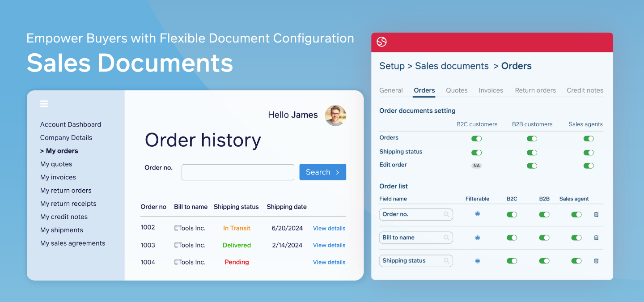Click the Search button
Image resolution: width=644 pixels, height=302 pixels.
point(322,172)
